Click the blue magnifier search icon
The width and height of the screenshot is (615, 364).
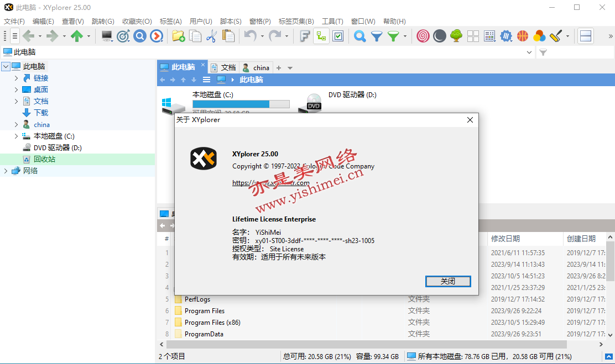[x=359, y=36]
